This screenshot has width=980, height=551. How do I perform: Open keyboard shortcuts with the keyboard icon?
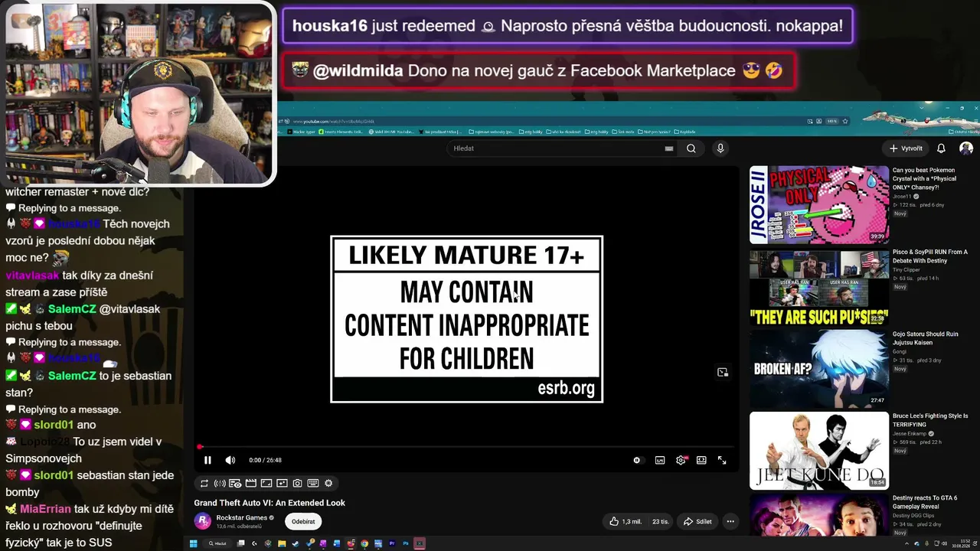[313, 483]
